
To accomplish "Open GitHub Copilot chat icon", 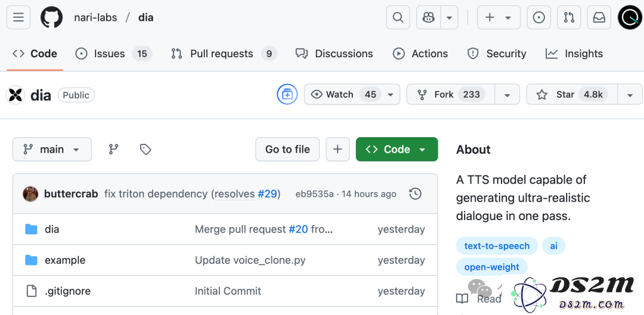I will tap(428, 18).
